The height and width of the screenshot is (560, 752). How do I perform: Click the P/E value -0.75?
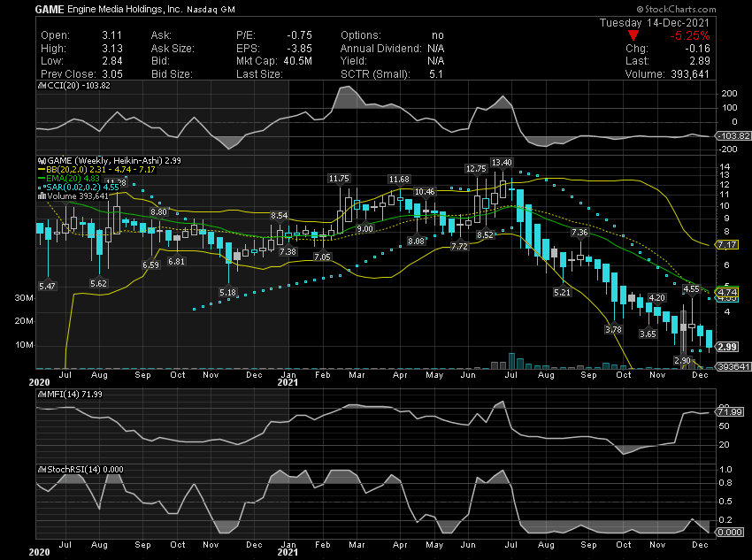click(300, 35)
